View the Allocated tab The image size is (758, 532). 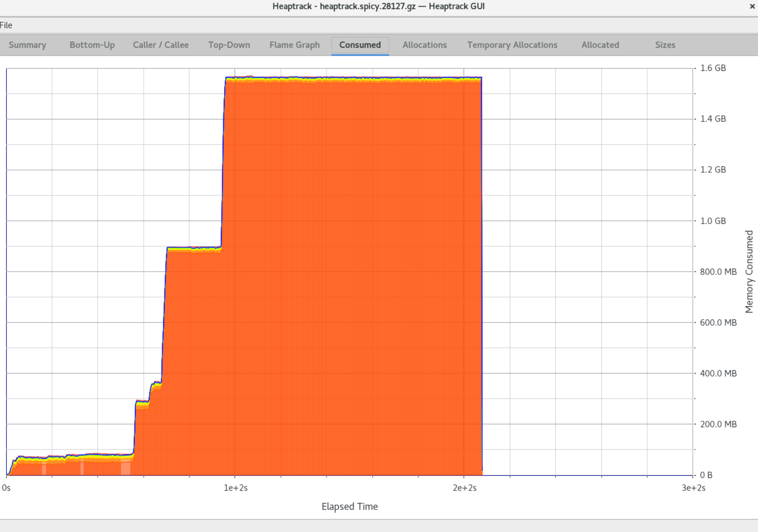600,45
